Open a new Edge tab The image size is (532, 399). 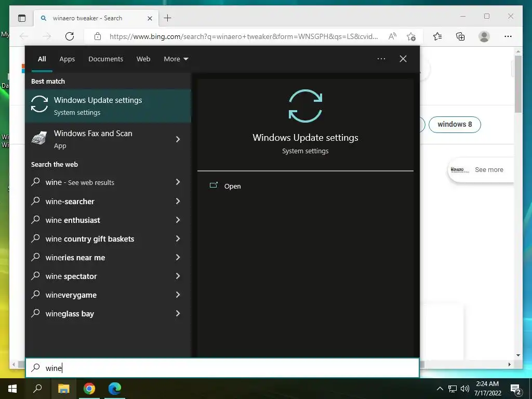(x=168, y=18)
